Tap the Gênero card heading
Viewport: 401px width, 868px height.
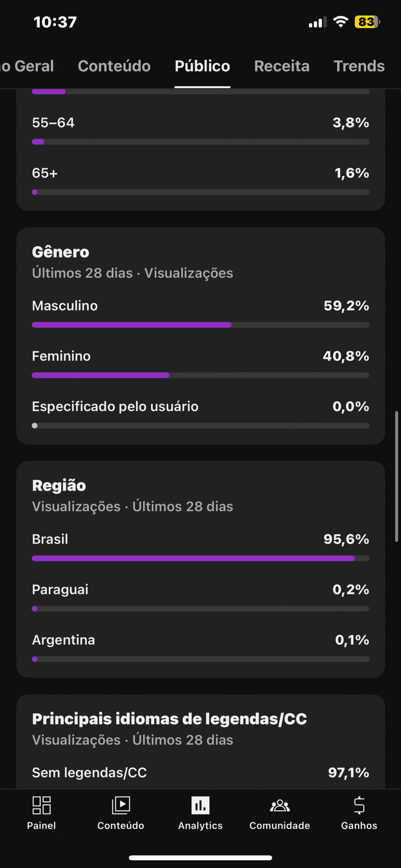61,252
